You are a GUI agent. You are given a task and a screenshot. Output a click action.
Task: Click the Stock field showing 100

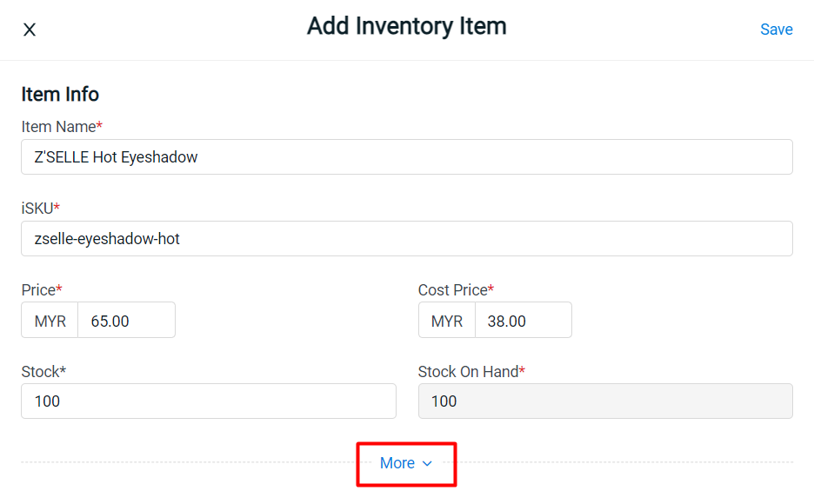(209, 401)
